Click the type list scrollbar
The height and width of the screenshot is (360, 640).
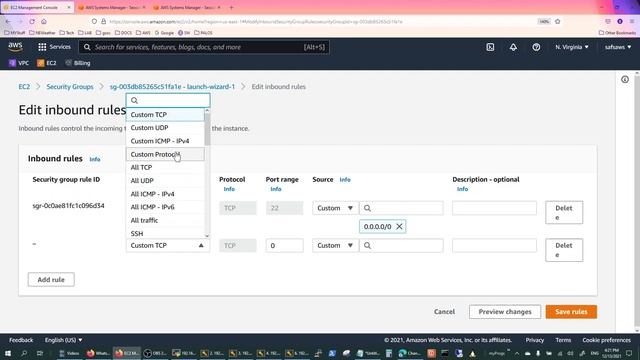click(x=207, y=129)
